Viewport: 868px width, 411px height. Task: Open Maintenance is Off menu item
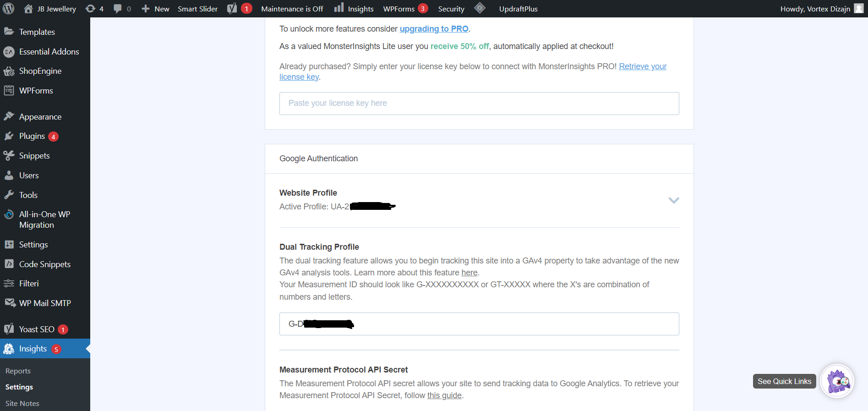[292, 9]
